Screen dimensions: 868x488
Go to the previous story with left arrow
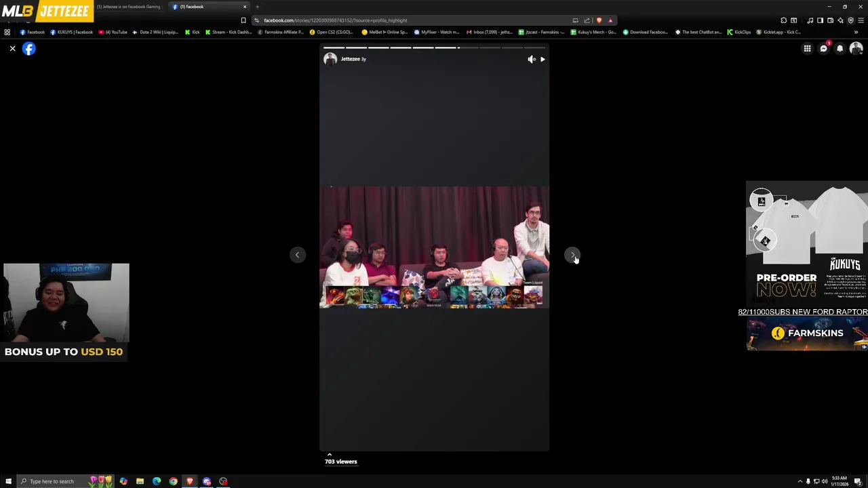coord(297,255)
